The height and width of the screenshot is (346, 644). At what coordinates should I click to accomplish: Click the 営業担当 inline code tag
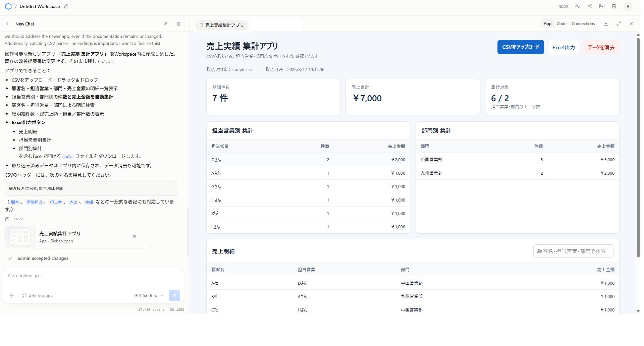34,203
